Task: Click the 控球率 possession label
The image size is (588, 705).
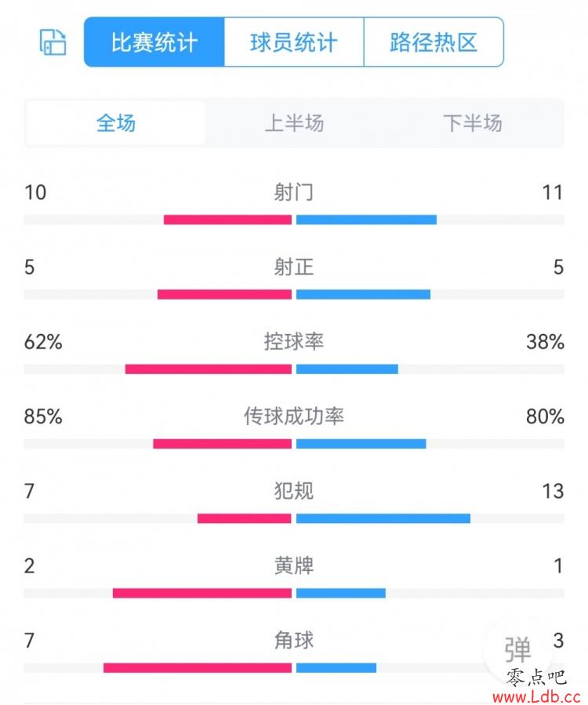Action: pyautogui.click(x=294, y=341)
